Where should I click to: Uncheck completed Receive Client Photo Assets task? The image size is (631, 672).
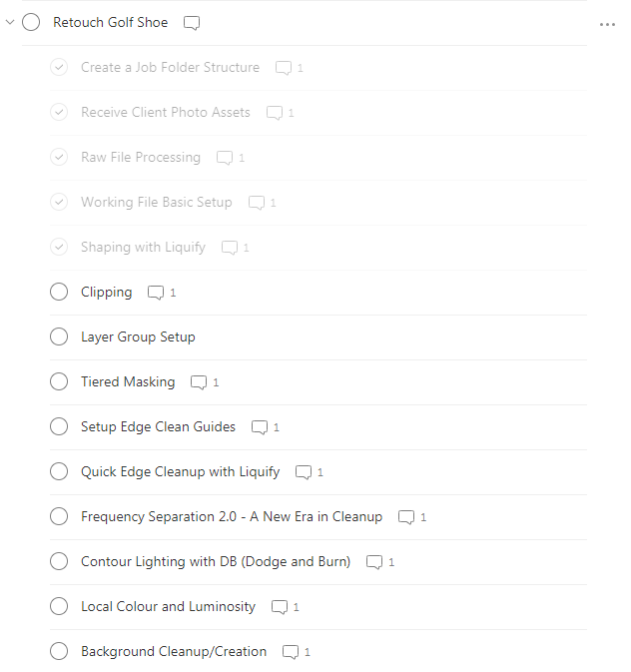coord(59,112)
